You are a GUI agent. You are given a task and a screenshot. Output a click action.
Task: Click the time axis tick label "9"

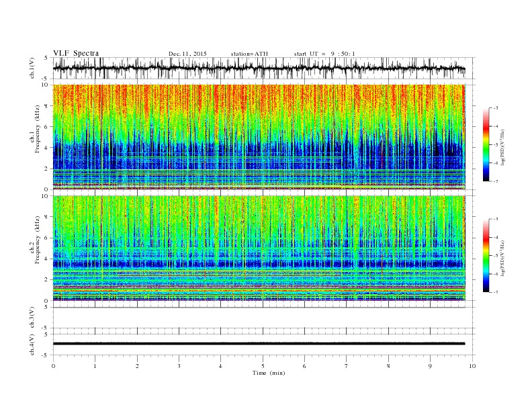click(430, 366)
